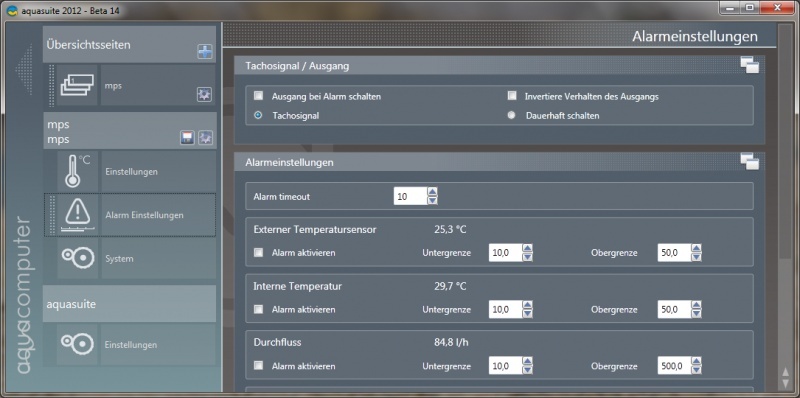This screenshot has width=800, height=398.
Task: Open the System gears icon under mps
Action: point(77,258)
